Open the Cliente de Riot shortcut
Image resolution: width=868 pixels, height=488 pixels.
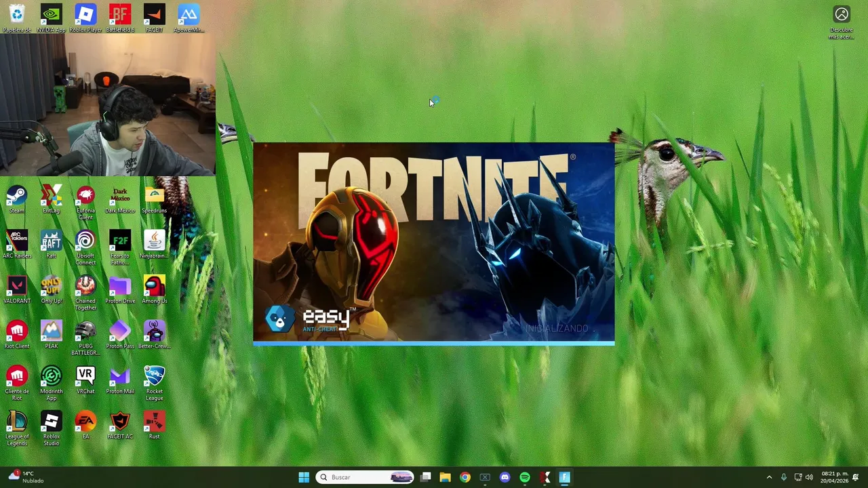[x=17, y=384]
